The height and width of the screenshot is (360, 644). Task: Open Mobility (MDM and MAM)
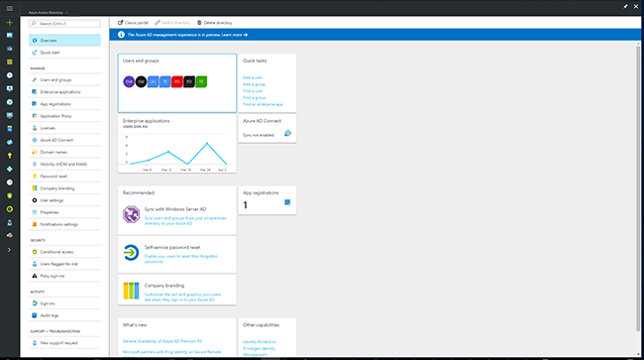click(x=64, y=164)
